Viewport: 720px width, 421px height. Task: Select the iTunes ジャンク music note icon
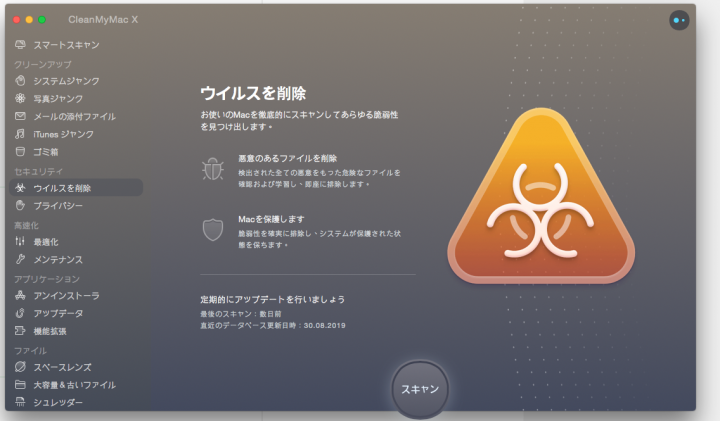click(x=20, y=134)
